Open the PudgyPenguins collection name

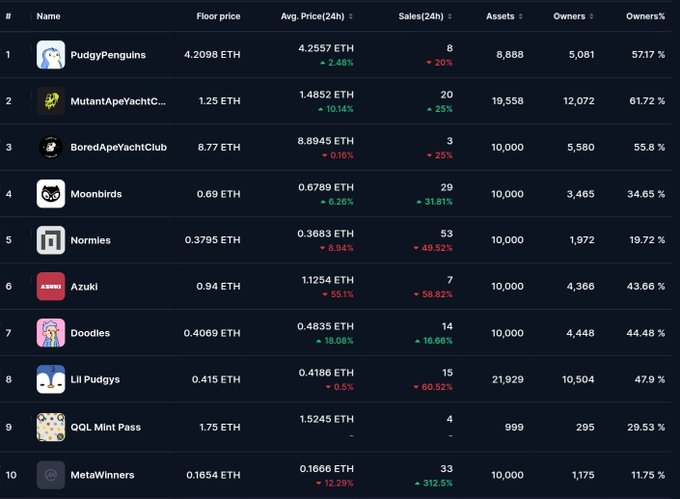[x=108, y=55]
